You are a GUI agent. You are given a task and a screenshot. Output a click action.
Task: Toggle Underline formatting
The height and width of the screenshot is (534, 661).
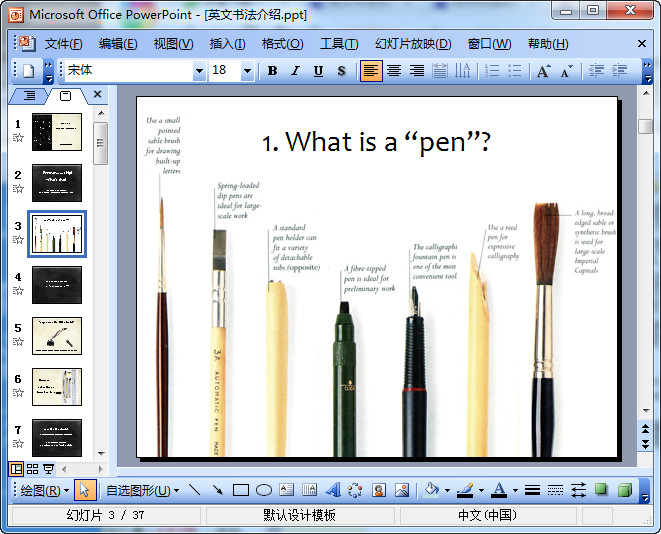[318, 71]
